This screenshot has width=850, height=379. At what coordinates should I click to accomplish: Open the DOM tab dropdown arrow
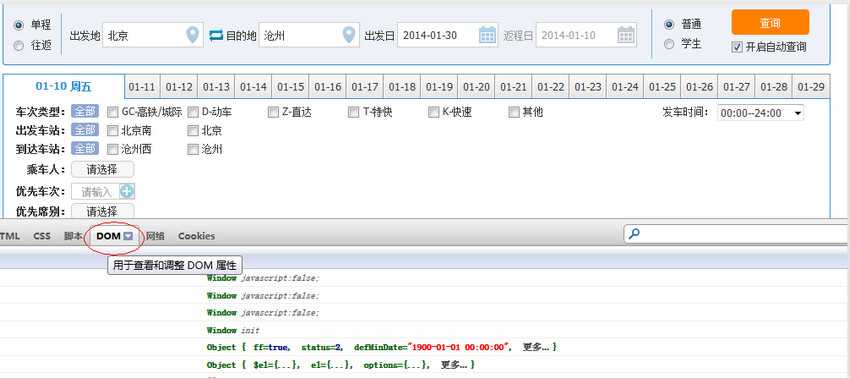pos(128,236)
